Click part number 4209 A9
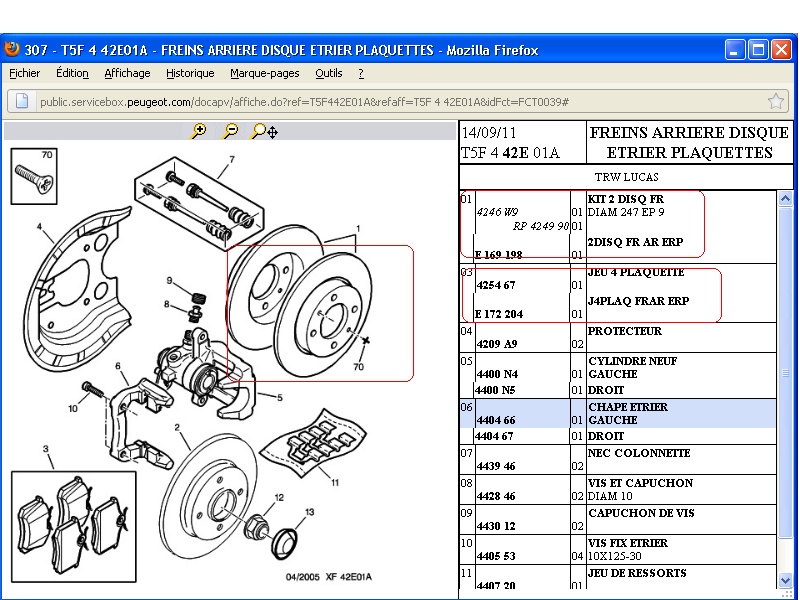 point(497,344)
